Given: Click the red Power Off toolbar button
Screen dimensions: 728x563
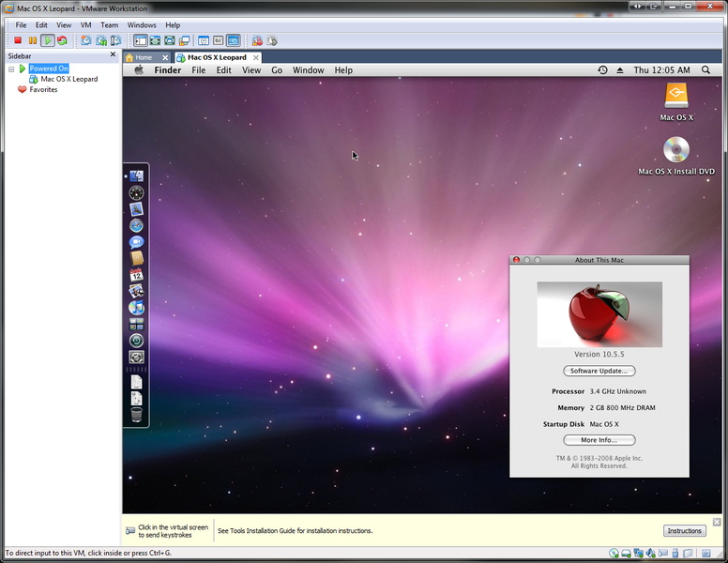Looking at the screenshot, I should click(x=18, y=40).
